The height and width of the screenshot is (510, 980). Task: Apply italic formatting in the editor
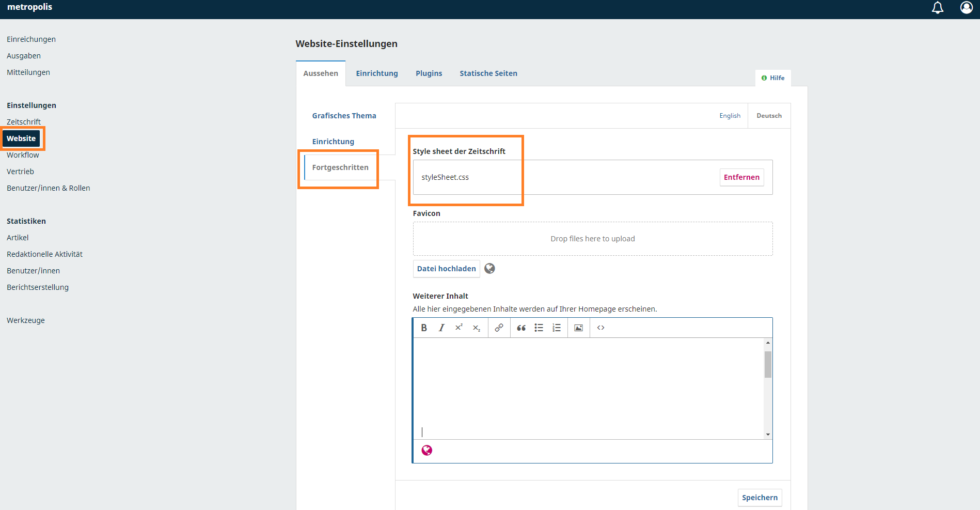tap(441, 328)
